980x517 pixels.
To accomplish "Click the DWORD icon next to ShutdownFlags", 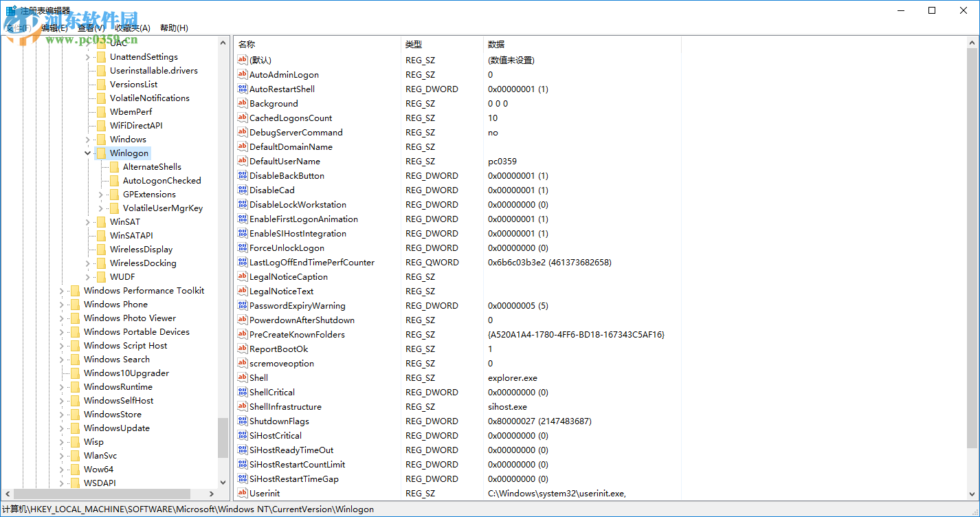I will tap(243, 421).
